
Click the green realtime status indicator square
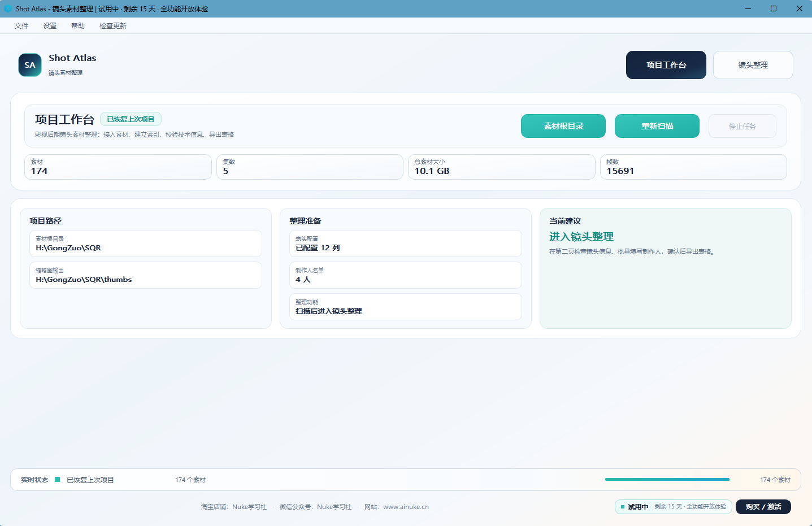[x=57, y=480]
